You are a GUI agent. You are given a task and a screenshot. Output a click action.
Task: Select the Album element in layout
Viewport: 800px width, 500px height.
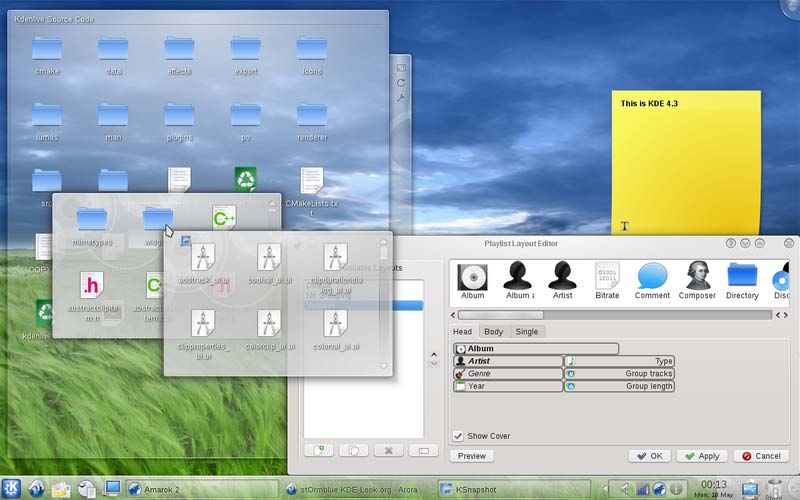tap(536, 348)
